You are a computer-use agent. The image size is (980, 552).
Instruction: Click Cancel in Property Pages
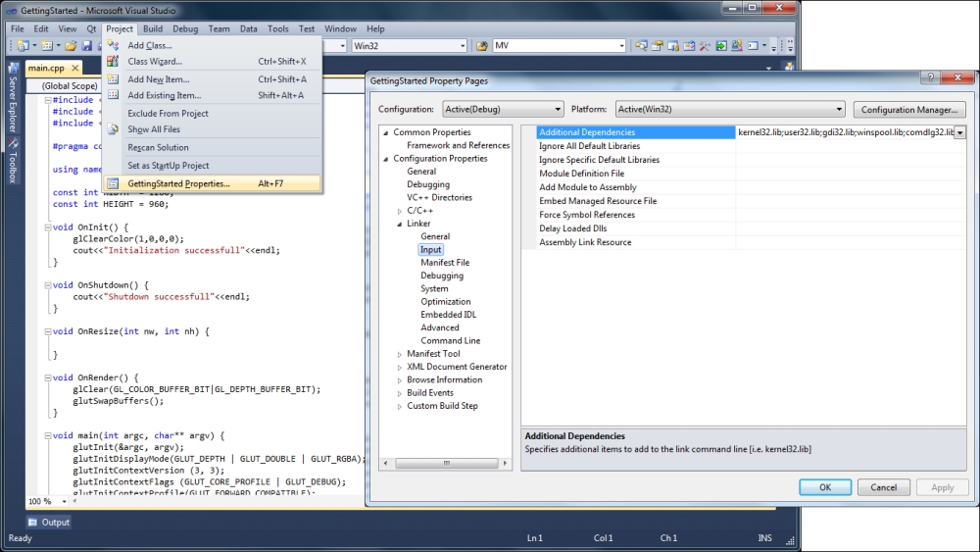click(884, 487)
